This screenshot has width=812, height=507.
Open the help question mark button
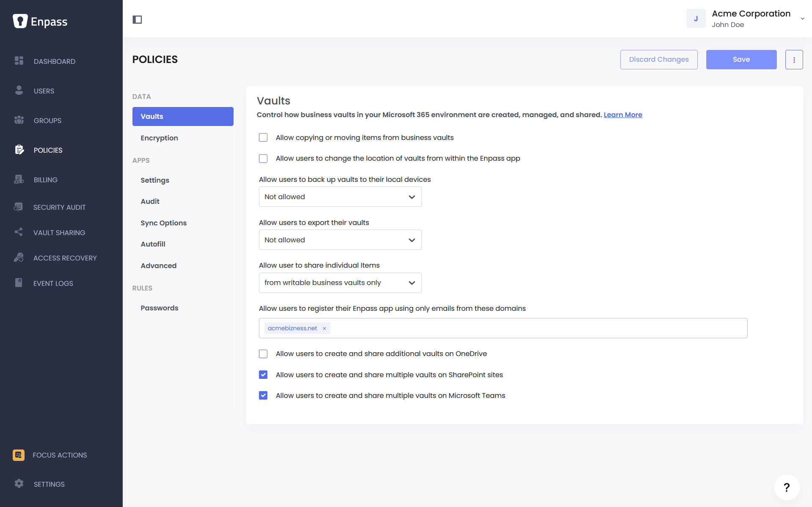787,488
